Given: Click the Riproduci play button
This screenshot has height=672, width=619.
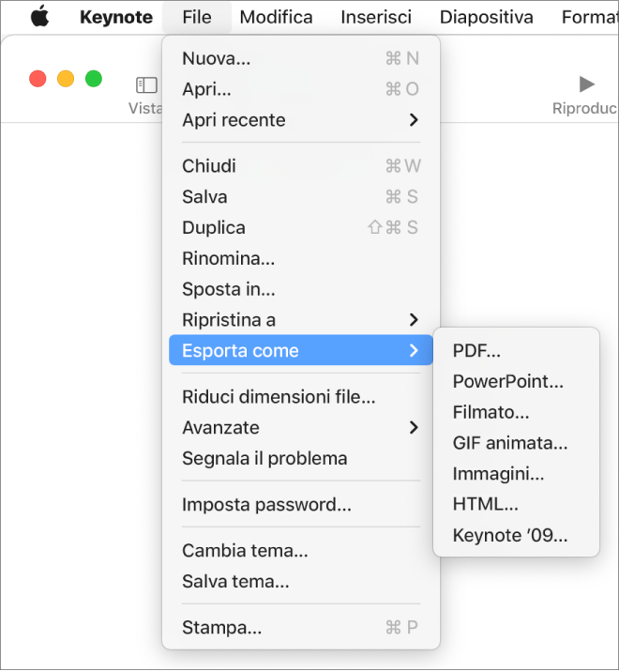Looking at the screenshot, I should coord(586,84).
